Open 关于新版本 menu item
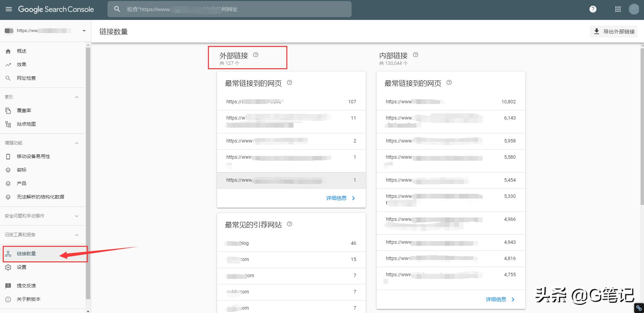 27,299
